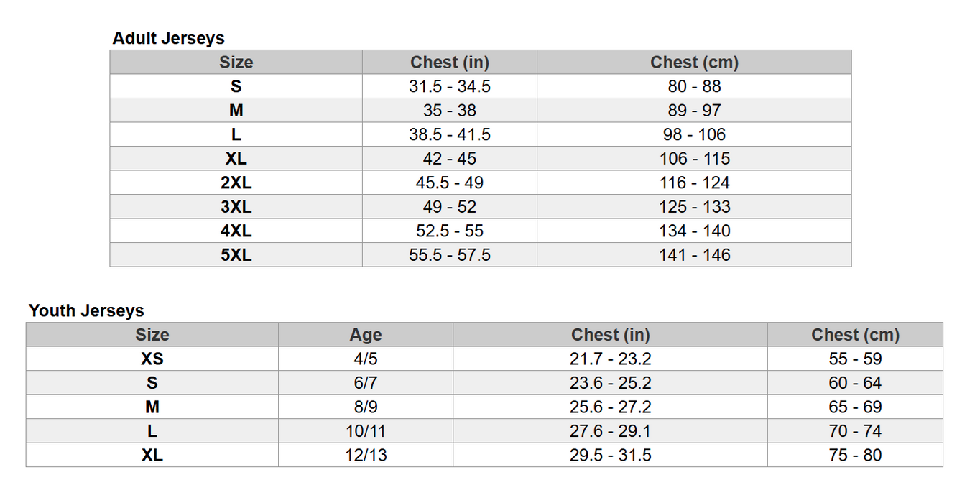This screenshot has width=980, height=503.
Task: Select the 52.5 - 55 inch cell
Action: pyautogui.click(x=450, y=231)
